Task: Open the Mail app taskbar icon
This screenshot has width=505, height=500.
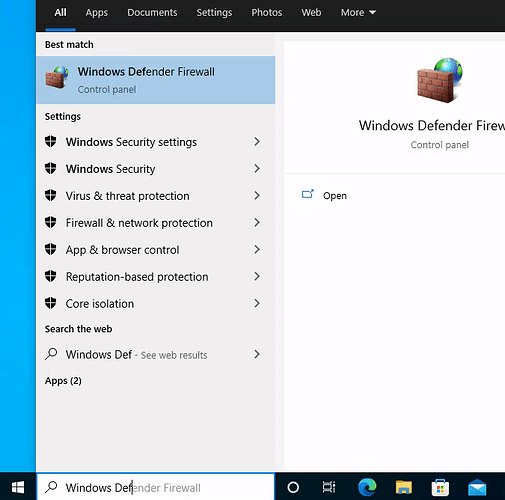Action: coord(477,488)
